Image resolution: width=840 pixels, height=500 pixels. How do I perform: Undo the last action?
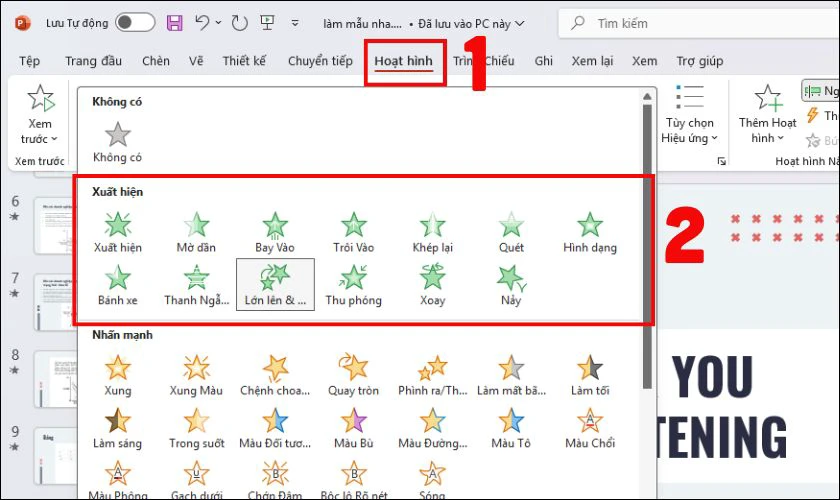(202, 23)
